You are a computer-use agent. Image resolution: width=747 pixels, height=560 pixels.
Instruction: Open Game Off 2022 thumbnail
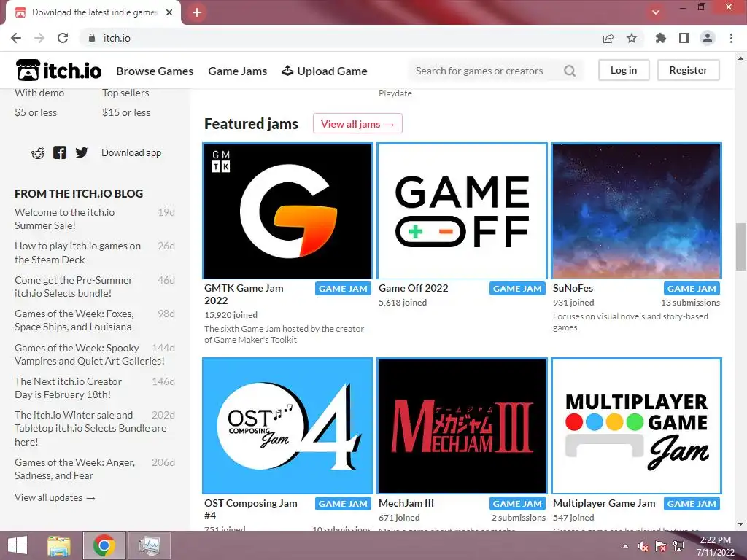pos(462,211)
